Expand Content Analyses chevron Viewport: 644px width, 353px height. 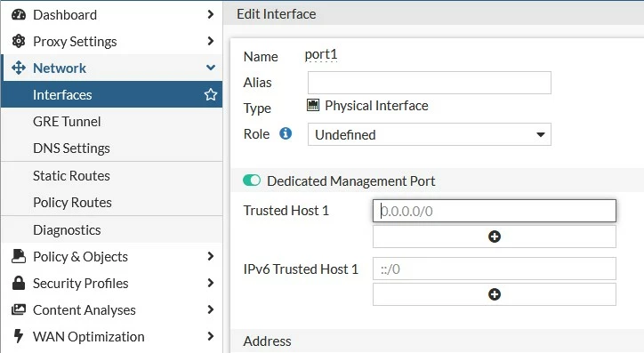coord(211,309)
